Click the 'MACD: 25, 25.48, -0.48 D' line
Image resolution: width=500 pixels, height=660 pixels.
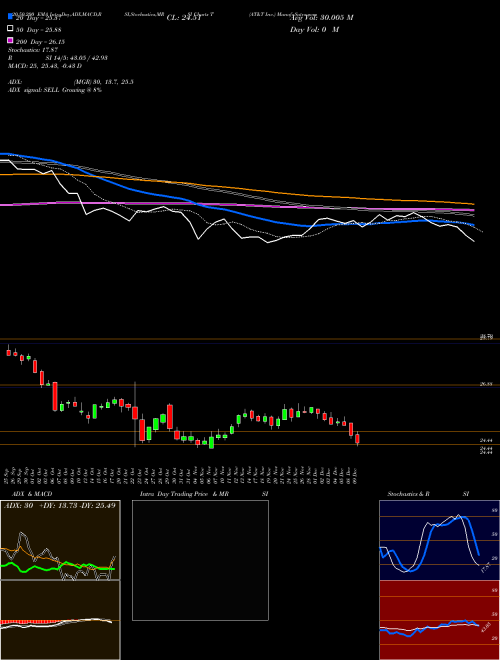[x=45, y=66]
